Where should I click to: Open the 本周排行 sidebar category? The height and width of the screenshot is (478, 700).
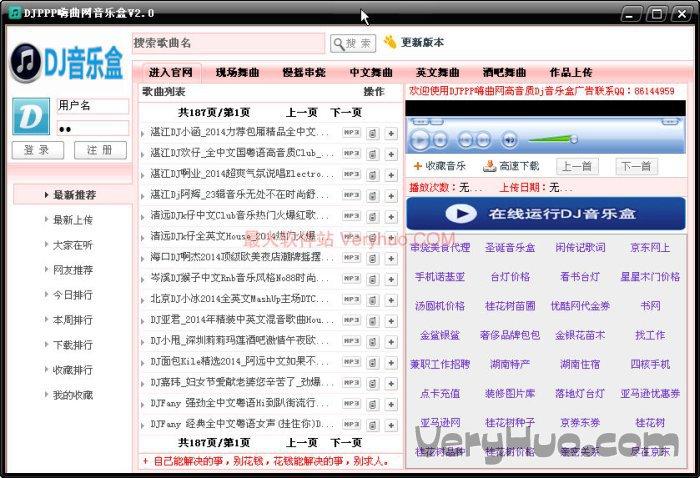coord(72,320)
